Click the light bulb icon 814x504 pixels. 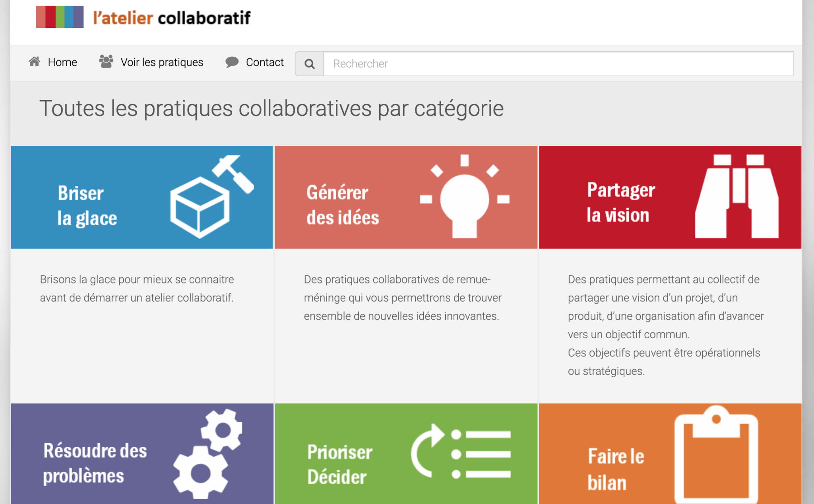(x=465, y=196)
